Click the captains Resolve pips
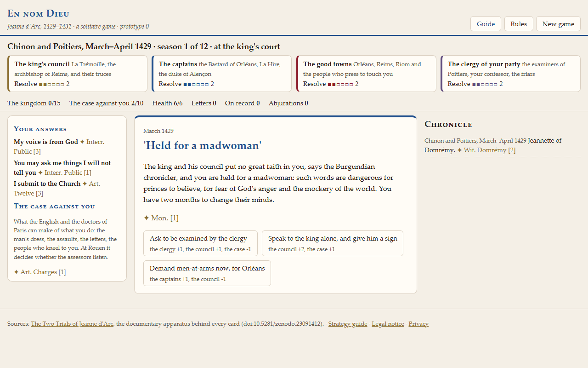The width and height of the screenshot is (588, 368). (x=196, y=84)
